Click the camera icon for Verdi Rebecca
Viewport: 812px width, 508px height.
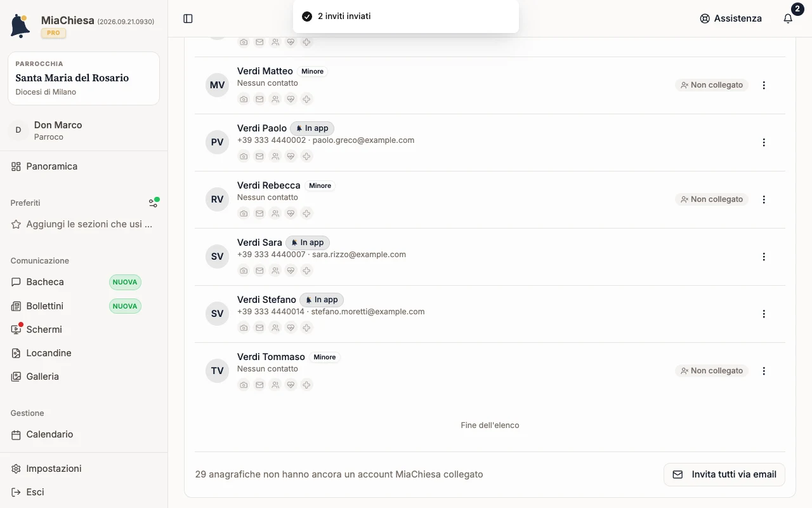[244, 213]
